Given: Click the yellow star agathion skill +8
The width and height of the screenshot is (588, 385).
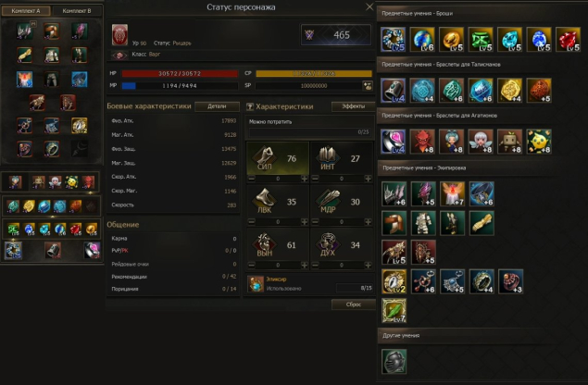Looking at the screenshot, I should click(539, 142).
